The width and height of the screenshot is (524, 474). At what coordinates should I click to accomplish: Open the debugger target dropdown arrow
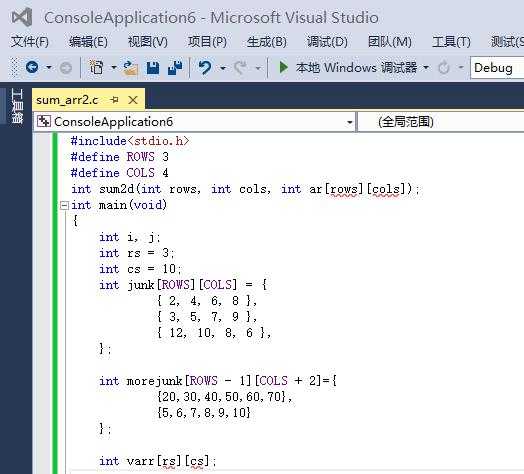[x=426, y=68]
